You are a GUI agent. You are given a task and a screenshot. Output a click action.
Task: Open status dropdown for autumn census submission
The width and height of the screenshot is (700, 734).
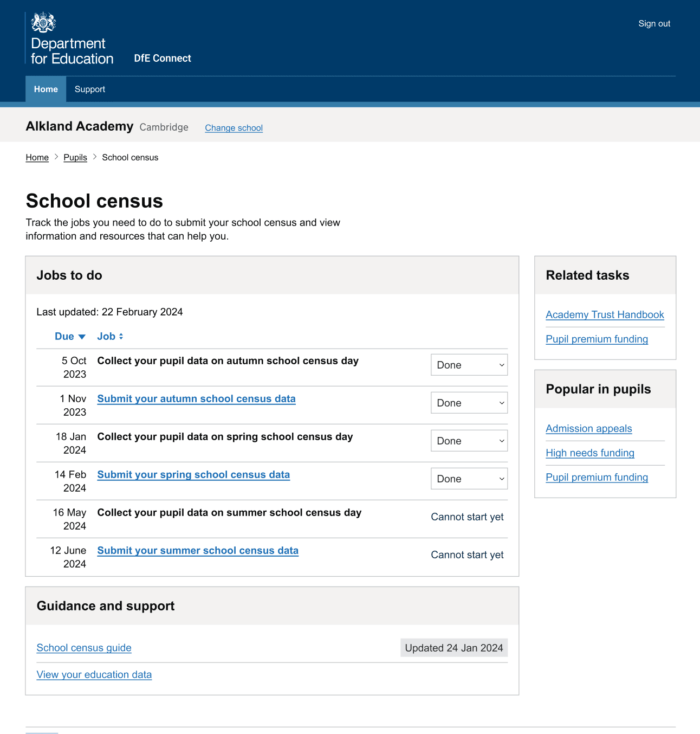(x=469, y=403)
